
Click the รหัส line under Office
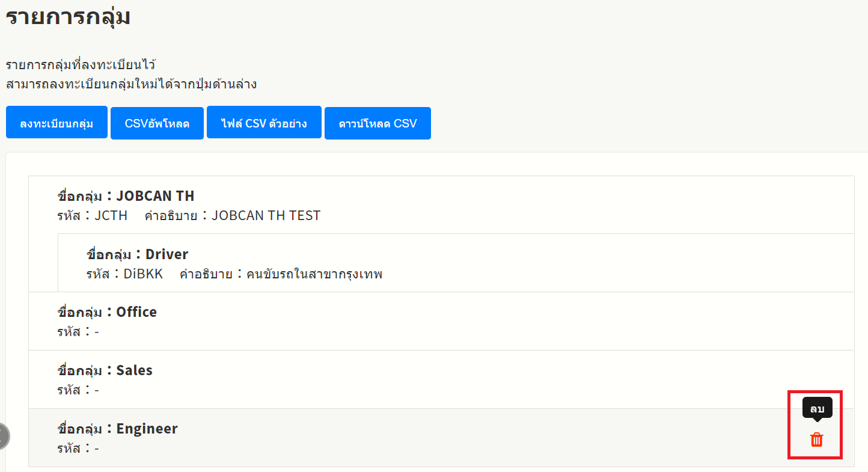78,331
